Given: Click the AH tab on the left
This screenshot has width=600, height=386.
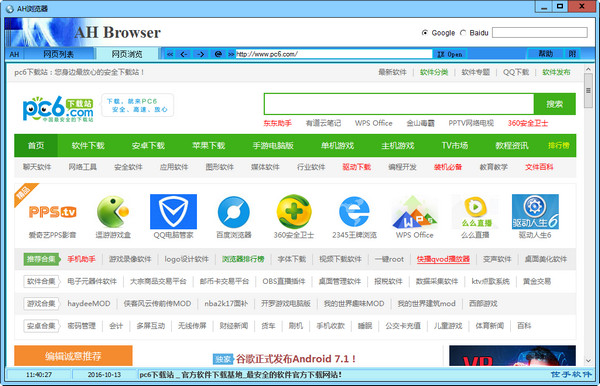Looking at the screenshot, I should coord(14,54).
